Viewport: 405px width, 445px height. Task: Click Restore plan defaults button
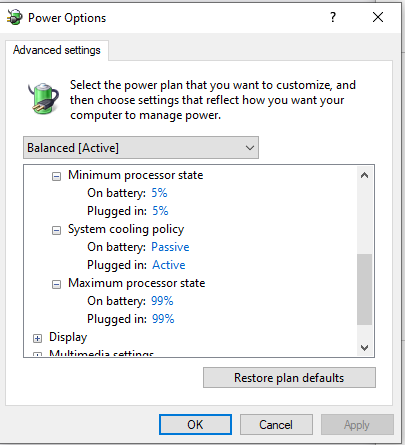[x=289, y=378]
